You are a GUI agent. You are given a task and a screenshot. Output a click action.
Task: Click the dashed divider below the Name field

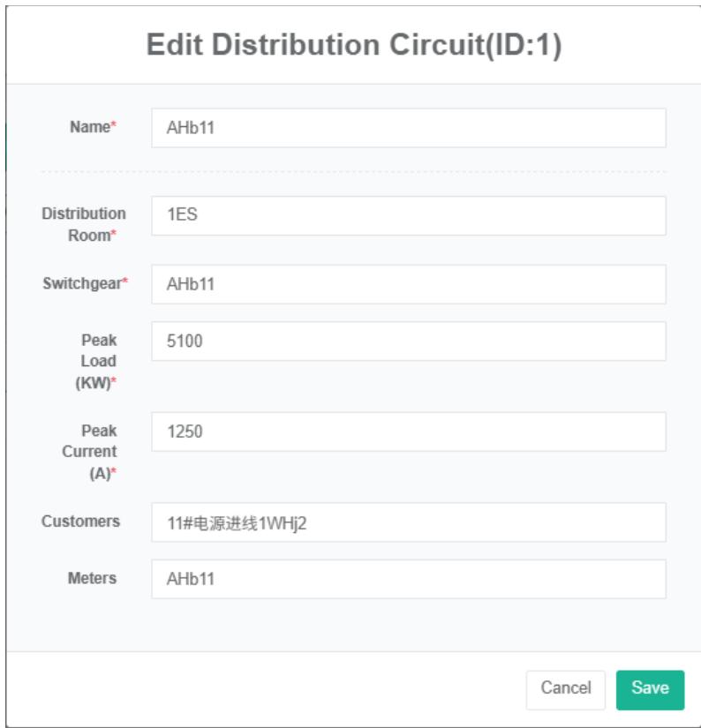(353, 172)
